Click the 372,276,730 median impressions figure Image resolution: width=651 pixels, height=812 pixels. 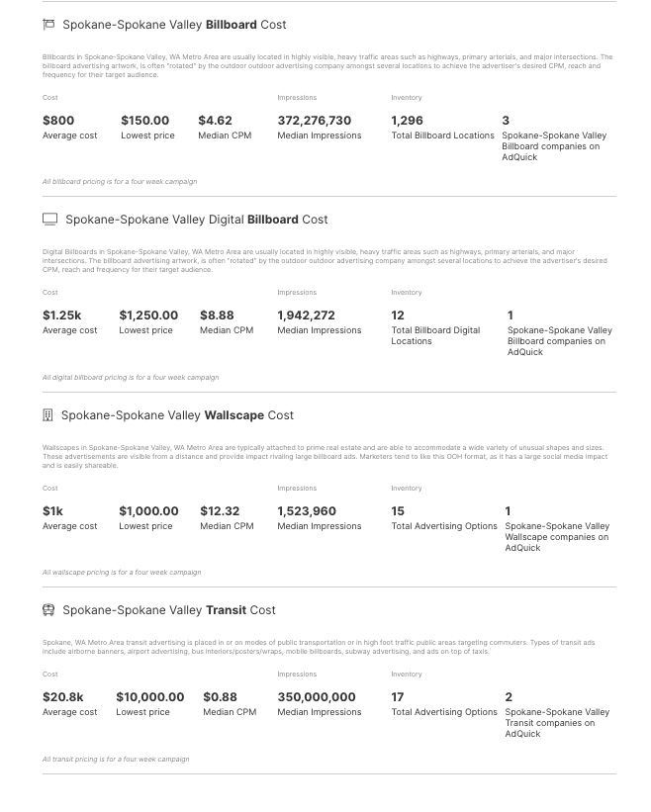315,120
